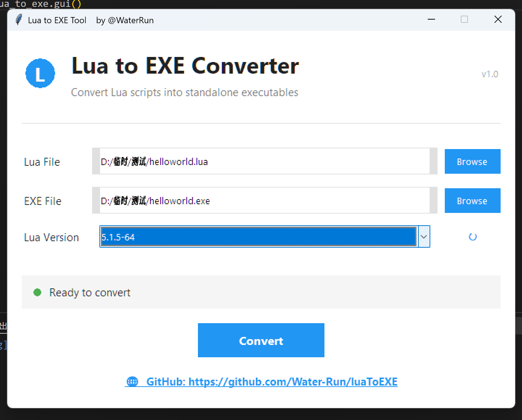Screen dimensions: 522x420
Task: Browse for a Lua source file
Action: click(x=472, y=161)
